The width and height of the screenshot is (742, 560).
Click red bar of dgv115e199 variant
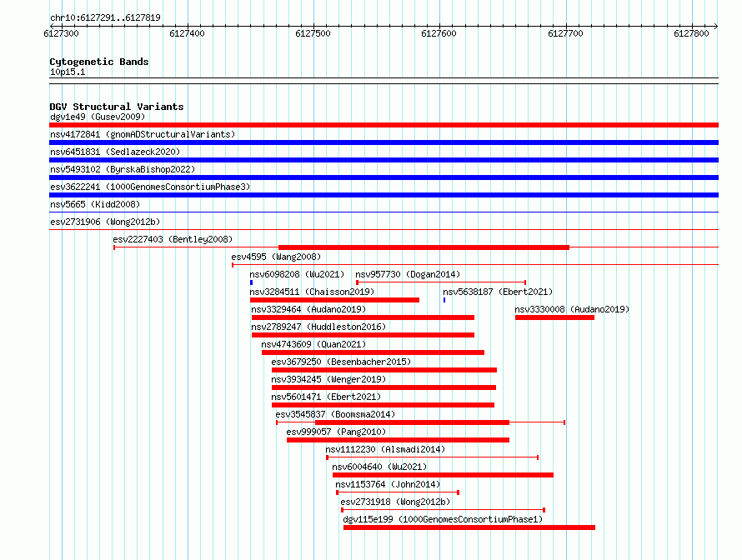469,527
